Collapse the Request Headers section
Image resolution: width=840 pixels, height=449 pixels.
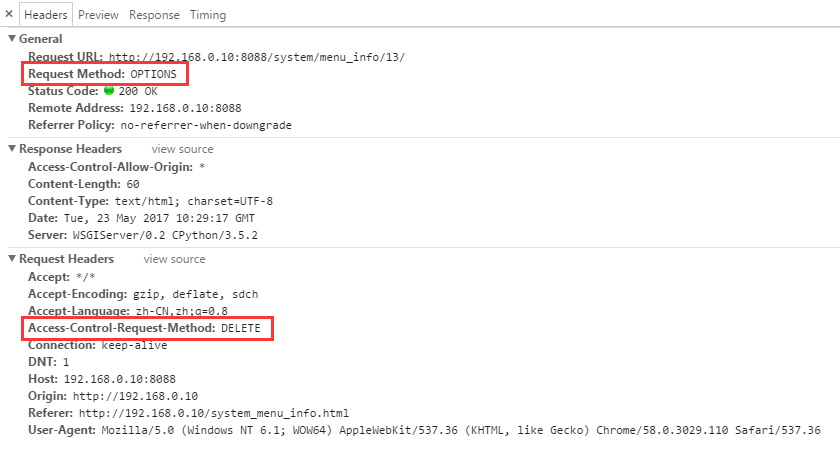click(x=12, y=259)
